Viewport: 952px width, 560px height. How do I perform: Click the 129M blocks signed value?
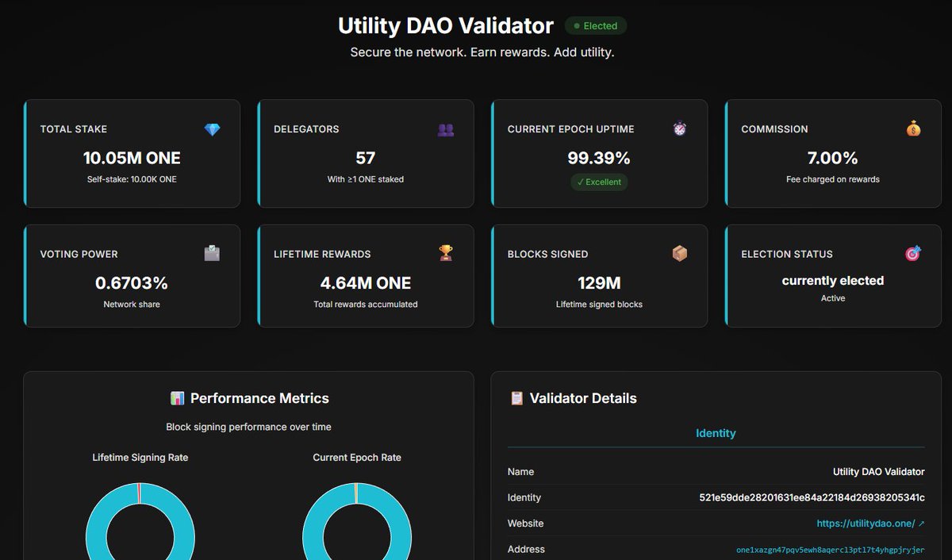pyautogui.click(x=599, y=283)
